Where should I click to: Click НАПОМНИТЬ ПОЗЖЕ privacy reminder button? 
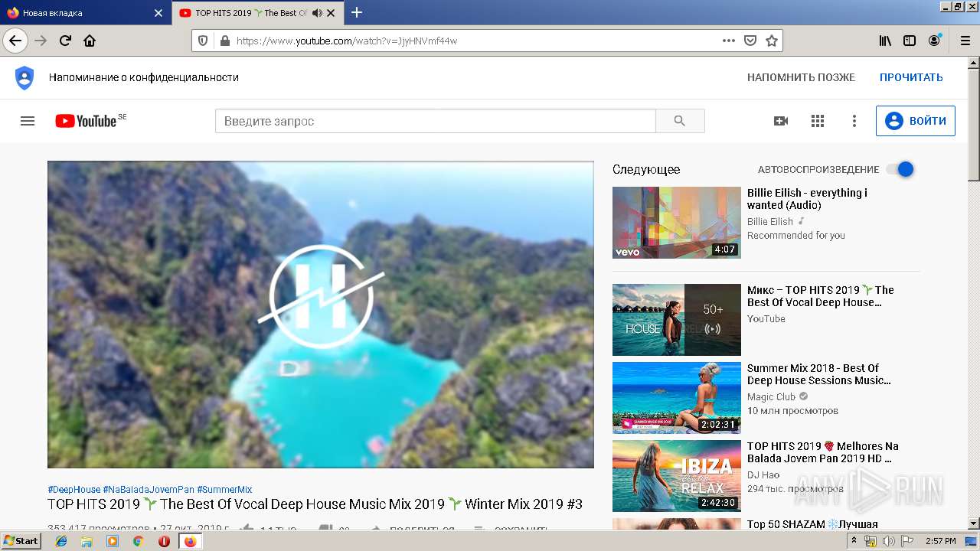(801, 77)
